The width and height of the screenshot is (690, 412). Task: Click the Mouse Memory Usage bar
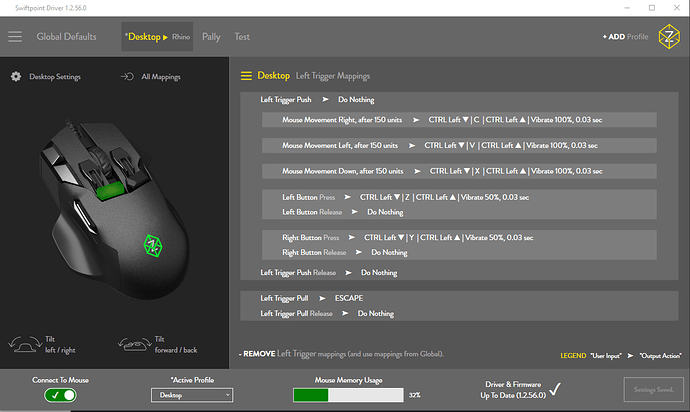tap(348, 395)
